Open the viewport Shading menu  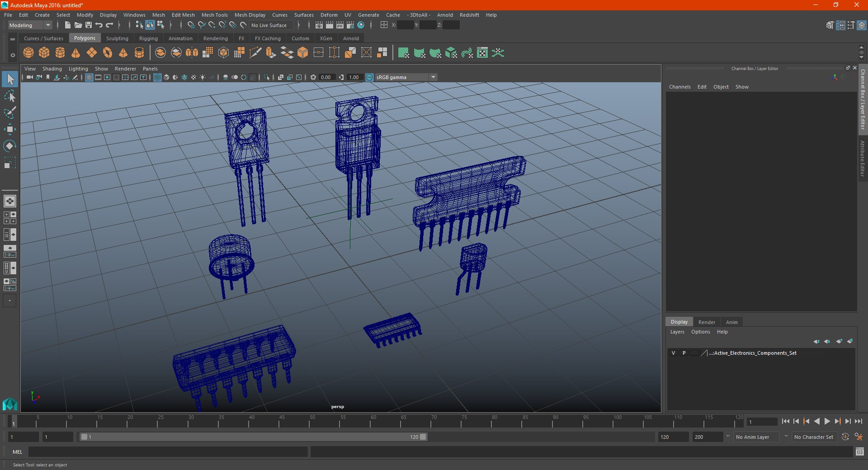(x=52, y=69)
